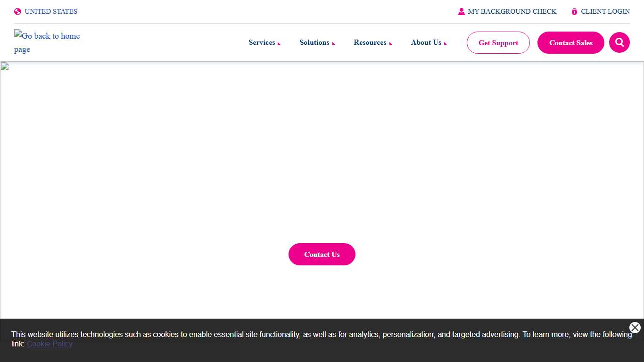
Task: Expand the Services dropdown arrow
Action: point(279,43)
